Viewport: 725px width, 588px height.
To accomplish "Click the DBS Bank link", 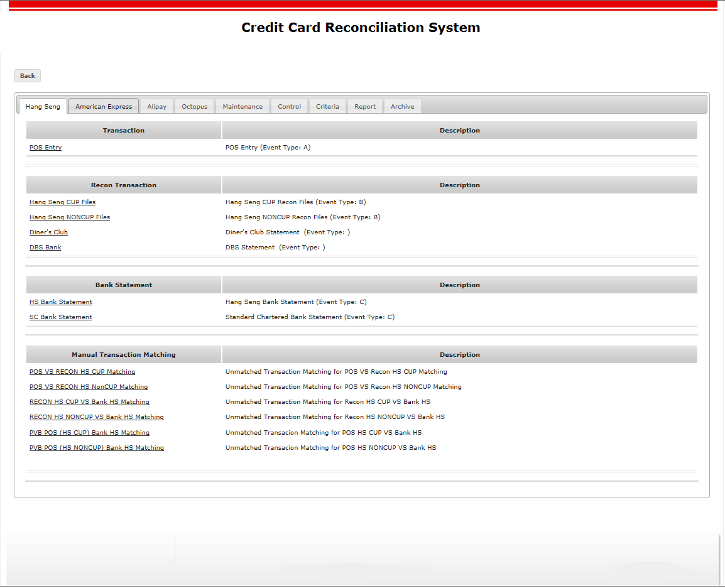I will (45, 248).
